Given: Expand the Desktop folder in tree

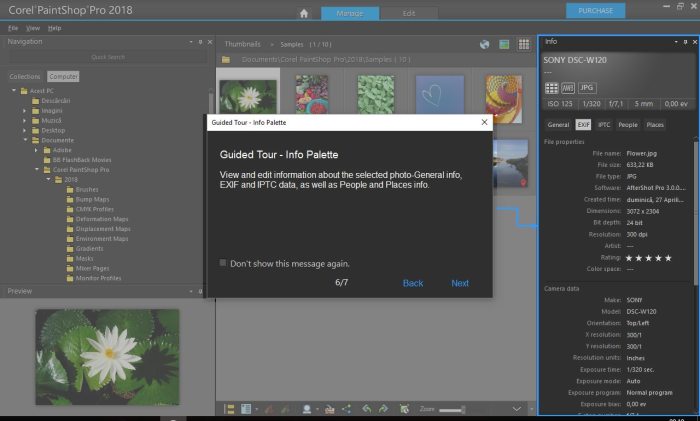Looking at the screenshot, I should click(x=25, y=130).
